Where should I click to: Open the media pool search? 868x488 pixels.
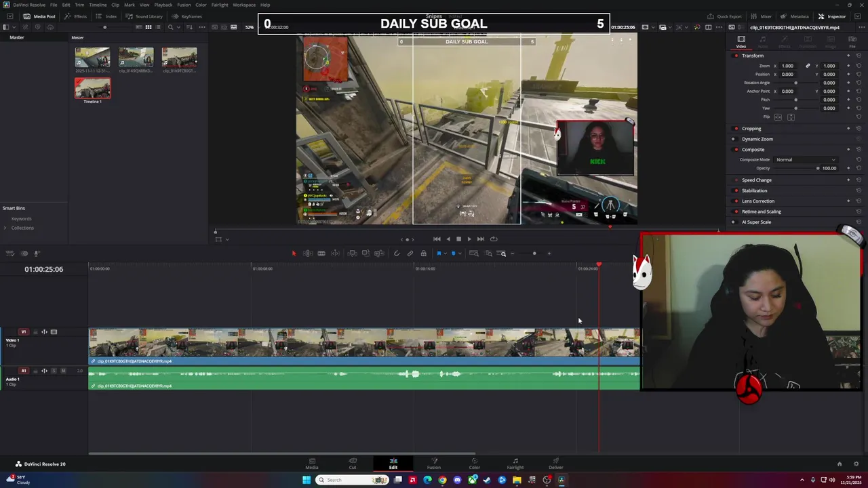tap(170, 27)
